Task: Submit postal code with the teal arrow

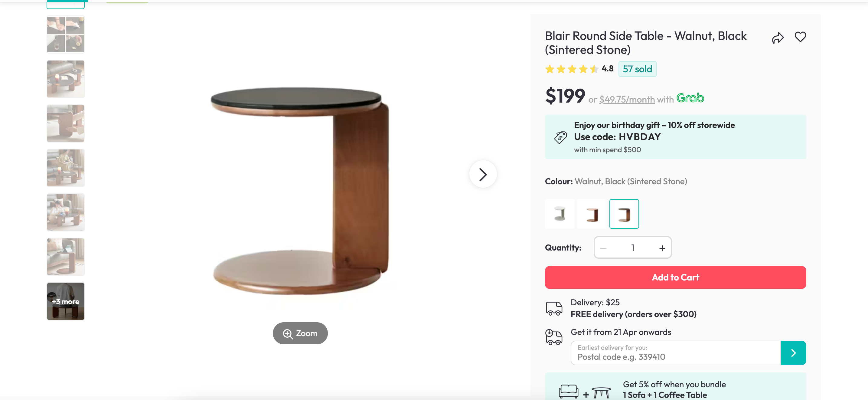Action: pos(794,352)
